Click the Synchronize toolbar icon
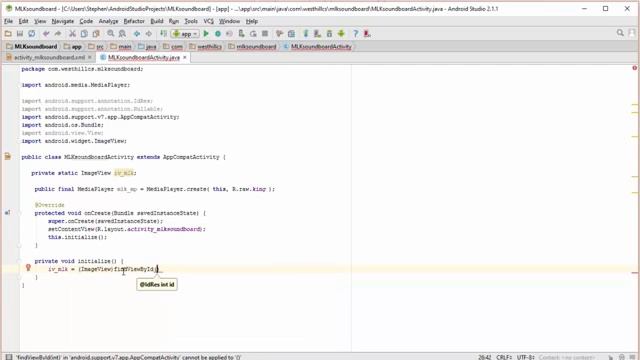 pyautogui.click(x=31, y=34)
